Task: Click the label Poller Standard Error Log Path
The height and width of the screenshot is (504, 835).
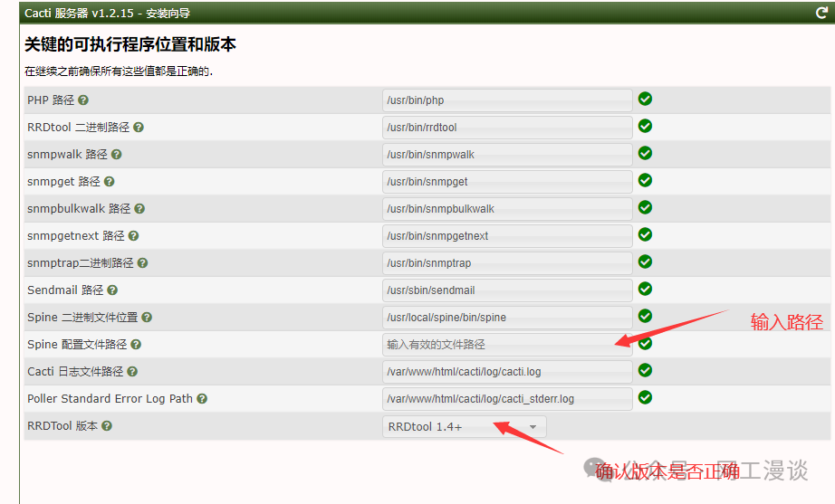Action: [x=110, y=399]
